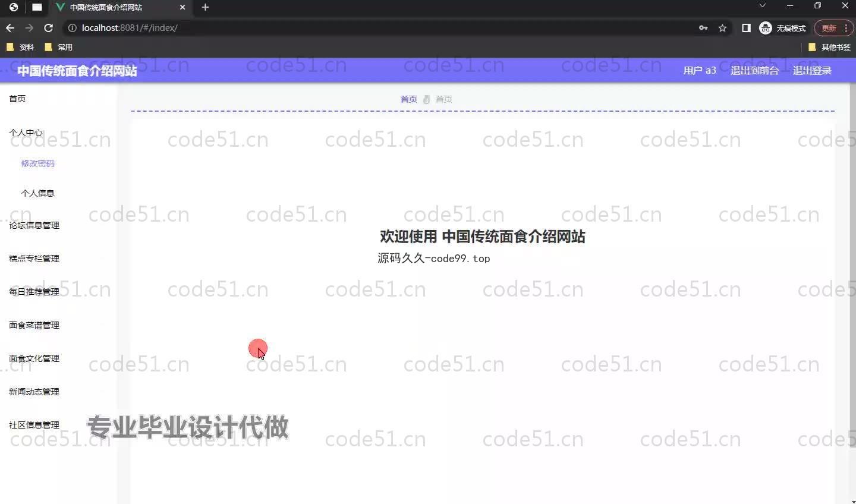
Task: Click the first 首页 breadcrumb link
Action: pos(408,99)
